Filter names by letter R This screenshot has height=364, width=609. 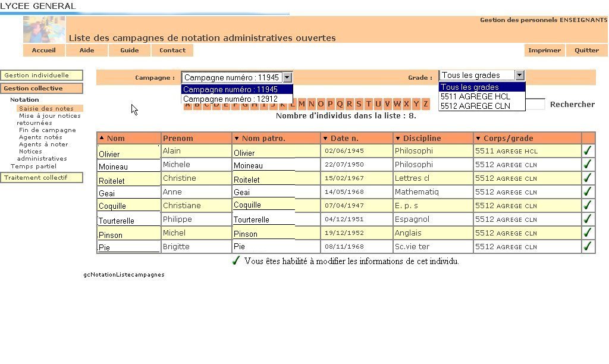[x=349, y=104]
